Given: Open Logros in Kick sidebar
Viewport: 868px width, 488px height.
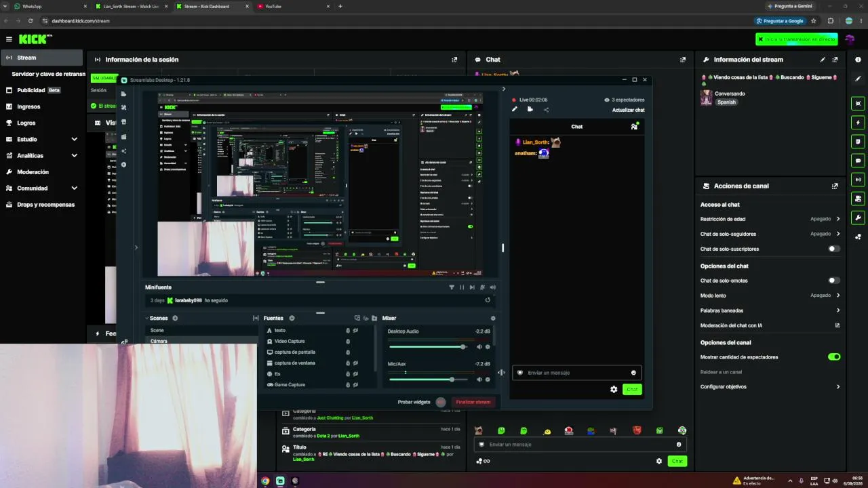Looking at the screenshot, I should (42, 123).
